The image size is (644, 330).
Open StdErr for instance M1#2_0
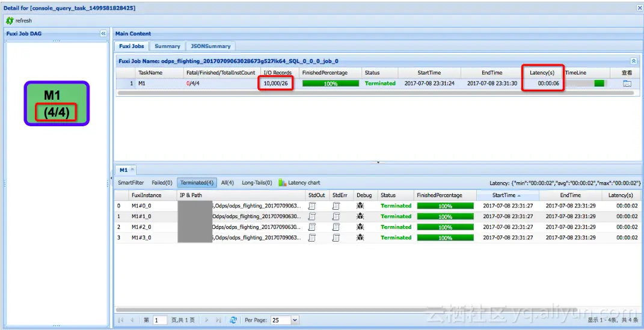[336, 227]
